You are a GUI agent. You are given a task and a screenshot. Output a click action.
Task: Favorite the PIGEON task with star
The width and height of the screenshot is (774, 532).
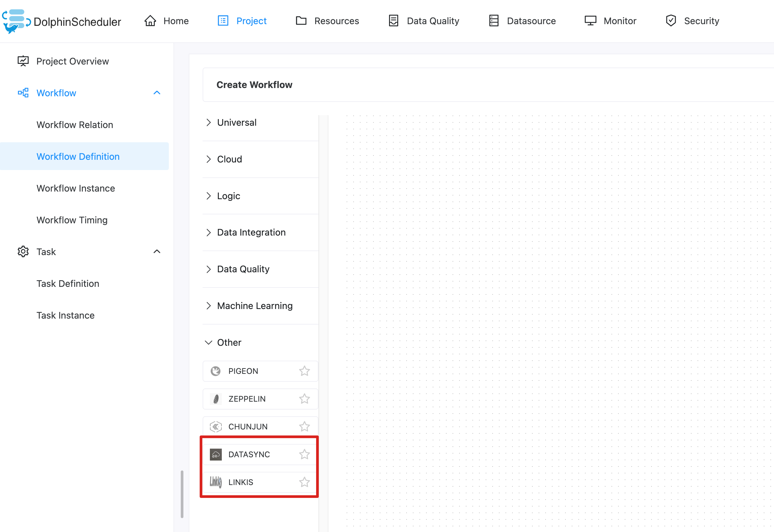coord(304,371)
